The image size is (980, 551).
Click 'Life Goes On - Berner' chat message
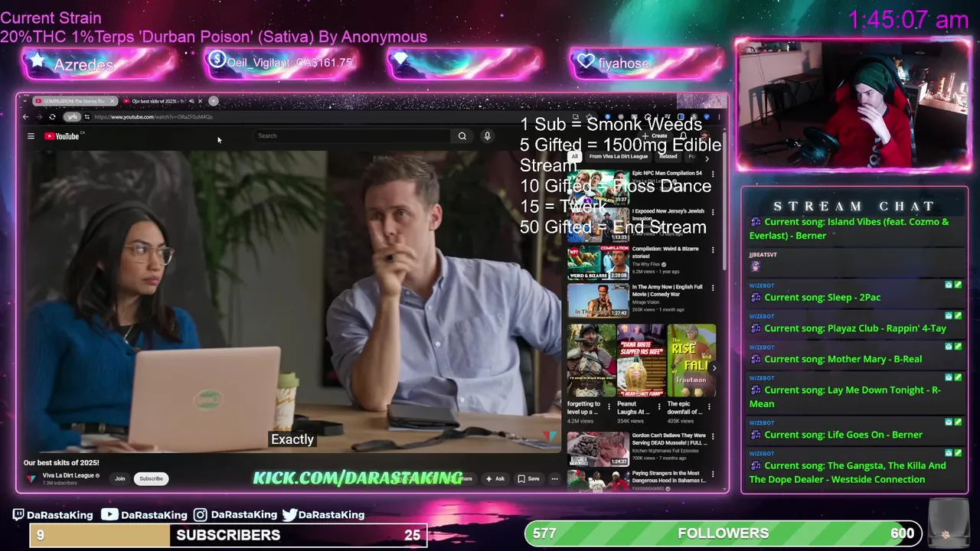coord(843,435)
